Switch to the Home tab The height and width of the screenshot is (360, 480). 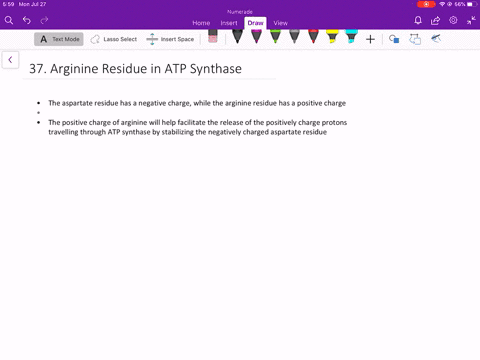201,23
